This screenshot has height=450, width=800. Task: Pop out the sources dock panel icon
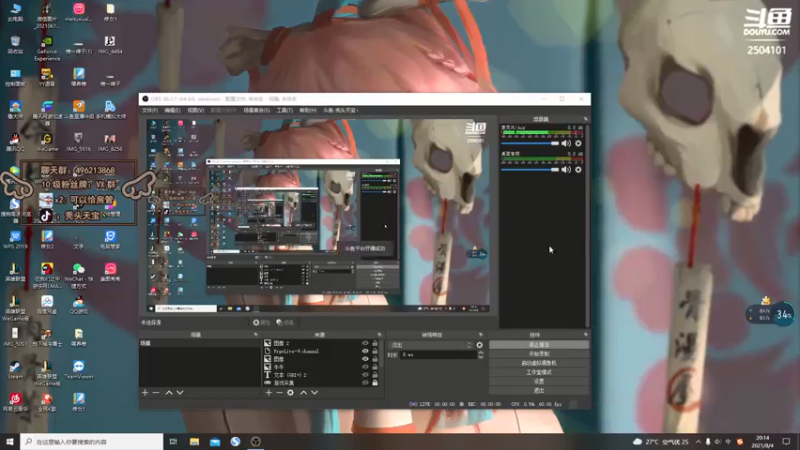(x=379, y=335)
